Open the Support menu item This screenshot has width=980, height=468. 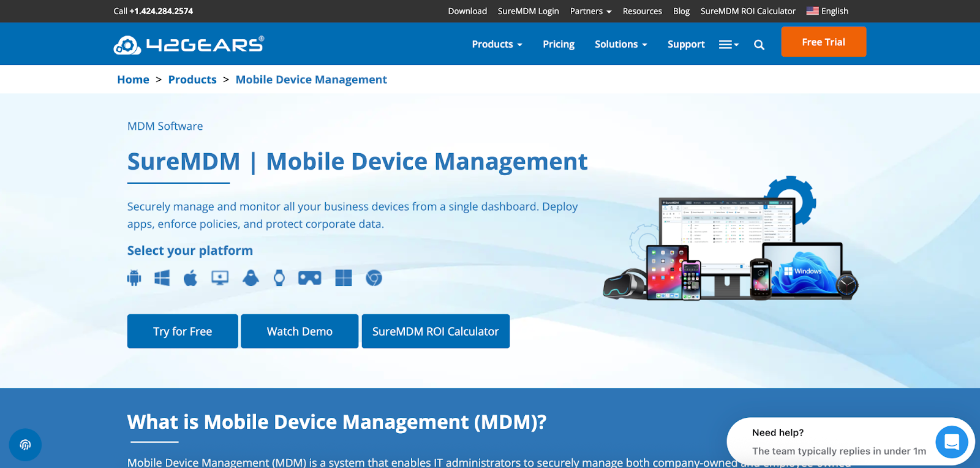(x=686, y=44)
